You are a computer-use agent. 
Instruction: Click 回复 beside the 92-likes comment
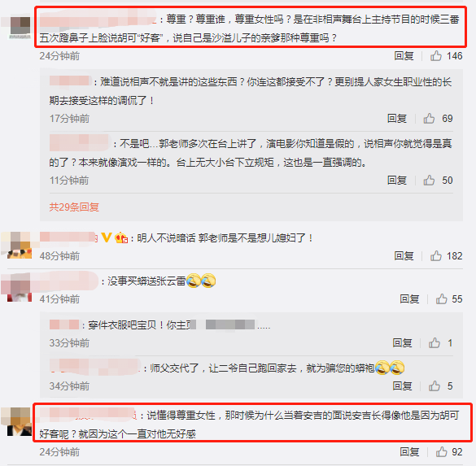click(x=409, y=452)
